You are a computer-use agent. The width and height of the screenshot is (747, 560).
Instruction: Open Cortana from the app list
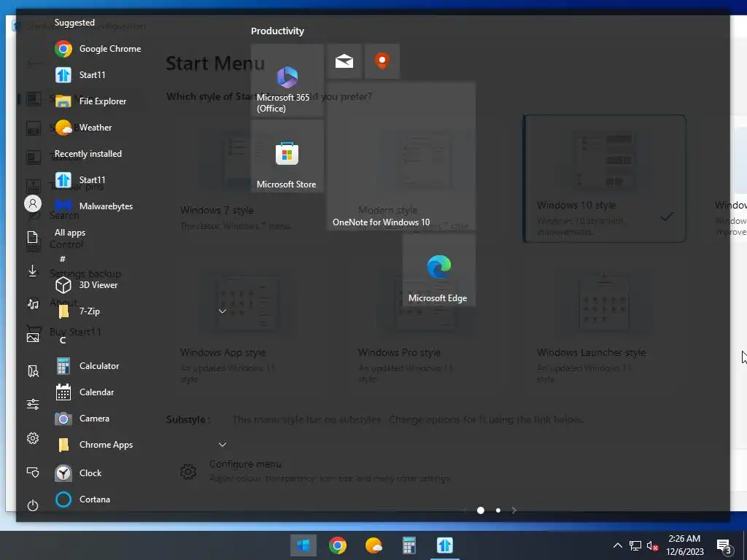(83, 499)
